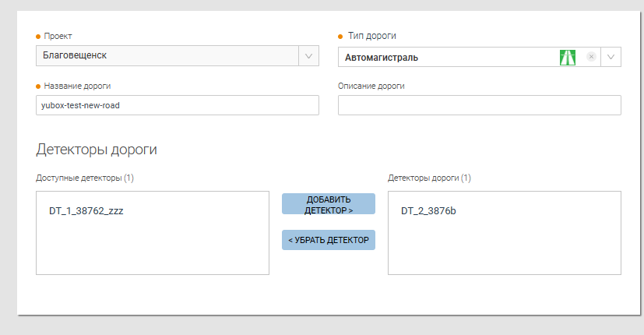644x335 pixels.
Task: Click the Проект field label
Action: [58, 36]
